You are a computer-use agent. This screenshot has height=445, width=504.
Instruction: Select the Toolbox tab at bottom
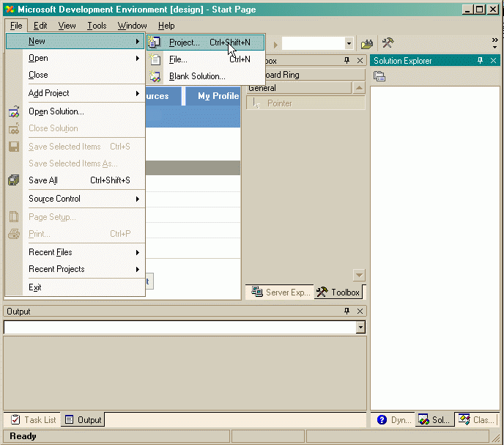pyautogui.click(x=340, y=292)
